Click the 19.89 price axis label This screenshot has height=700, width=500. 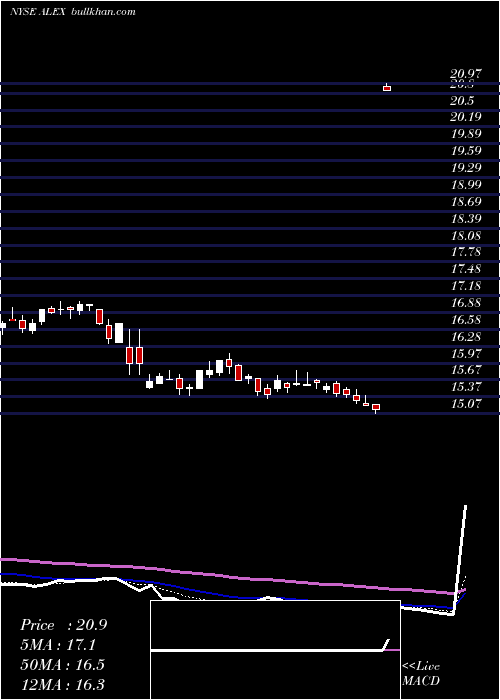click(466, 134)
